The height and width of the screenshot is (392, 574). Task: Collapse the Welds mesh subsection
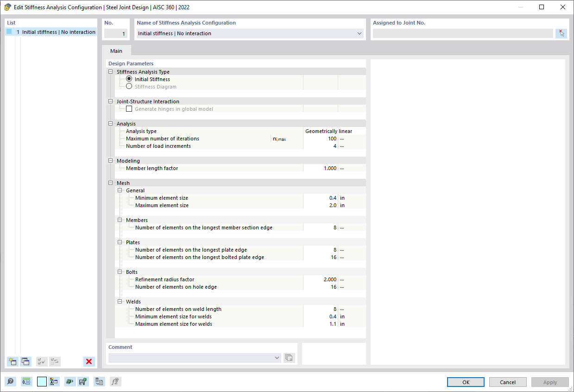[x=120, y=302]
